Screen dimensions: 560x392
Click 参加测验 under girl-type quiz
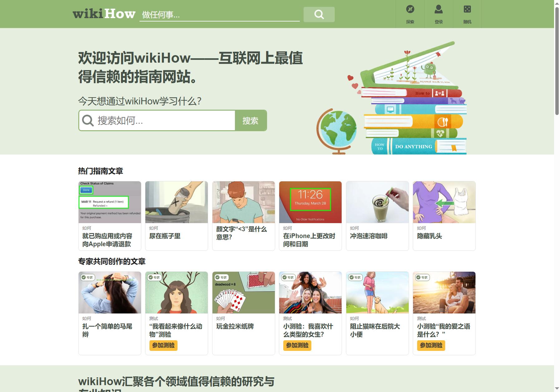coord(297,345)
